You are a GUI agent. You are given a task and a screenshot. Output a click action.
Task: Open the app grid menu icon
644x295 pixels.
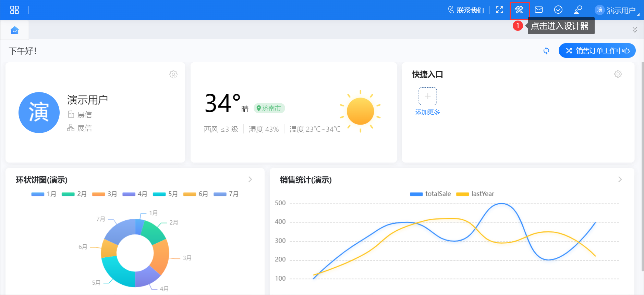click(14, 10)
